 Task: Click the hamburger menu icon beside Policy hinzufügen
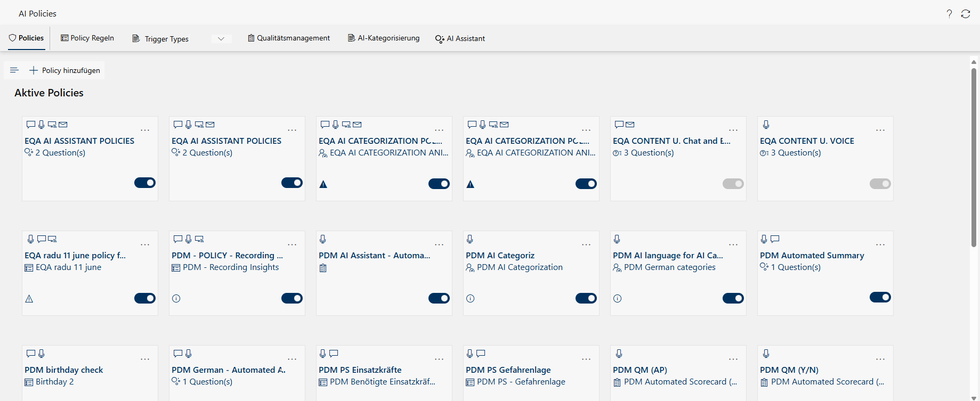click(x=14, y=70)
